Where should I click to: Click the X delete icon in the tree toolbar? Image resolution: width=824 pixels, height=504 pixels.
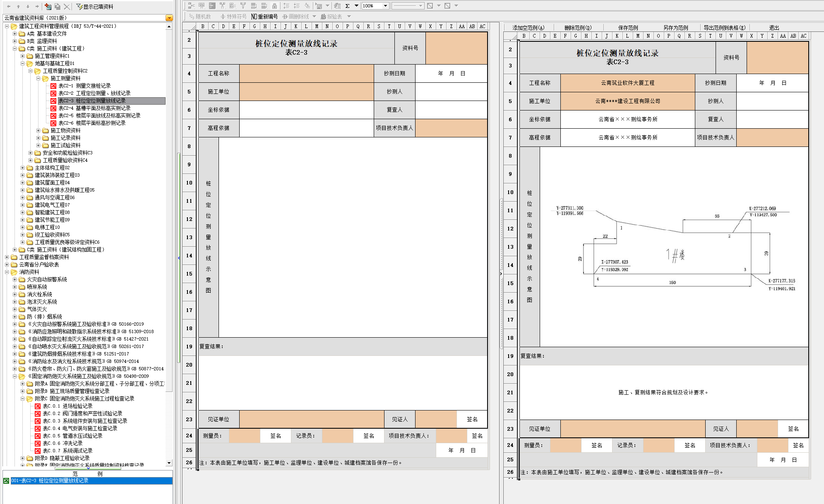(67, 6)
